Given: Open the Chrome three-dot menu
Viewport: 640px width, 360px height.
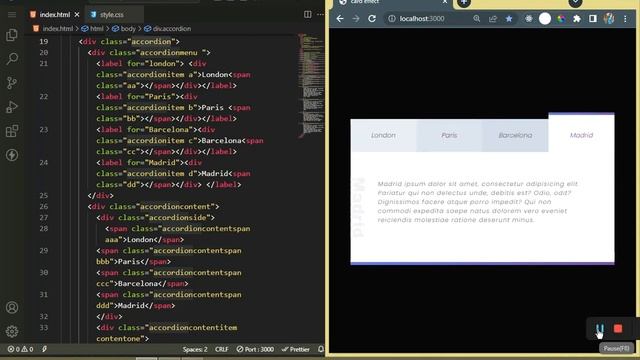Looking at the screenshot, I should 625,19.
